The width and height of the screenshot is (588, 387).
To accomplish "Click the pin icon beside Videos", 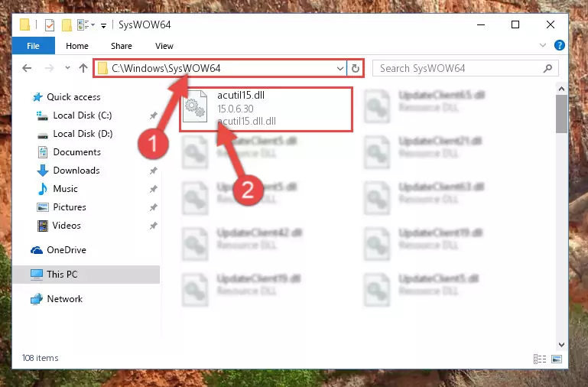I will [x=154, y=226].
